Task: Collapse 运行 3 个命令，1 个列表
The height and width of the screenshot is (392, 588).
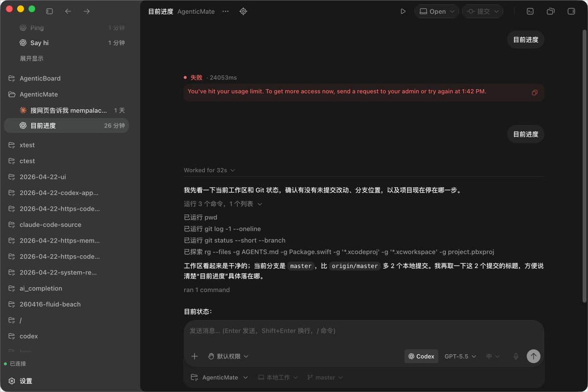Action: tap(223, 204)
